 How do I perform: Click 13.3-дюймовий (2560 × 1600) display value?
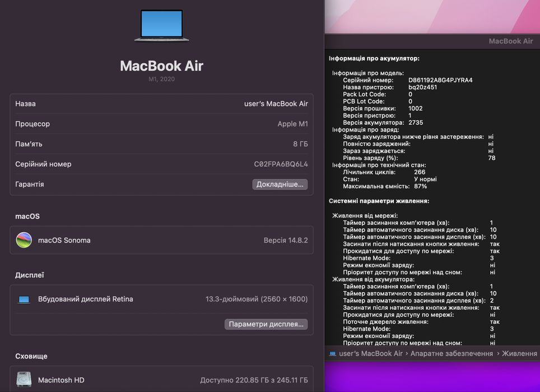click(257, 299)
